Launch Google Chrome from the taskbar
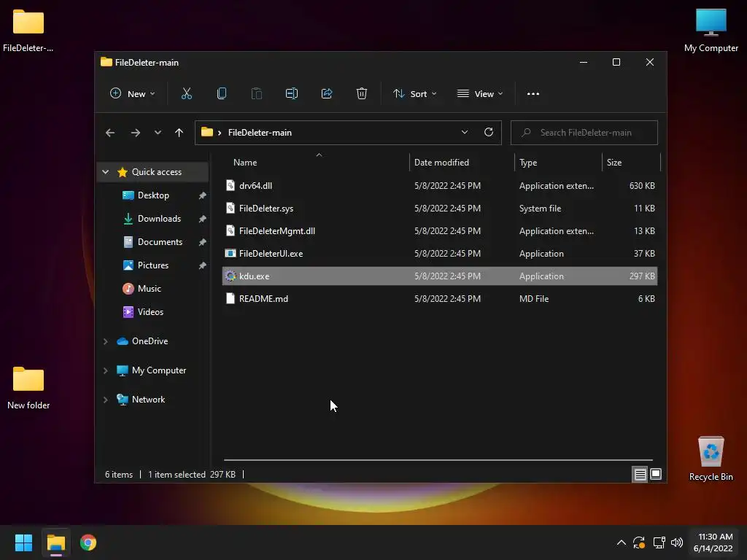 pos(88,542)
